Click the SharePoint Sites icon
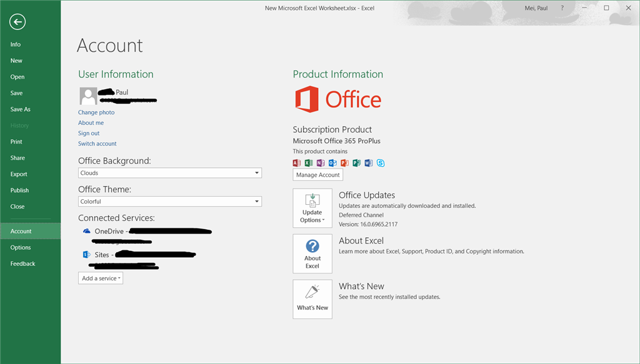The height and width of the screenshot is (364, 640). (86, 255)
